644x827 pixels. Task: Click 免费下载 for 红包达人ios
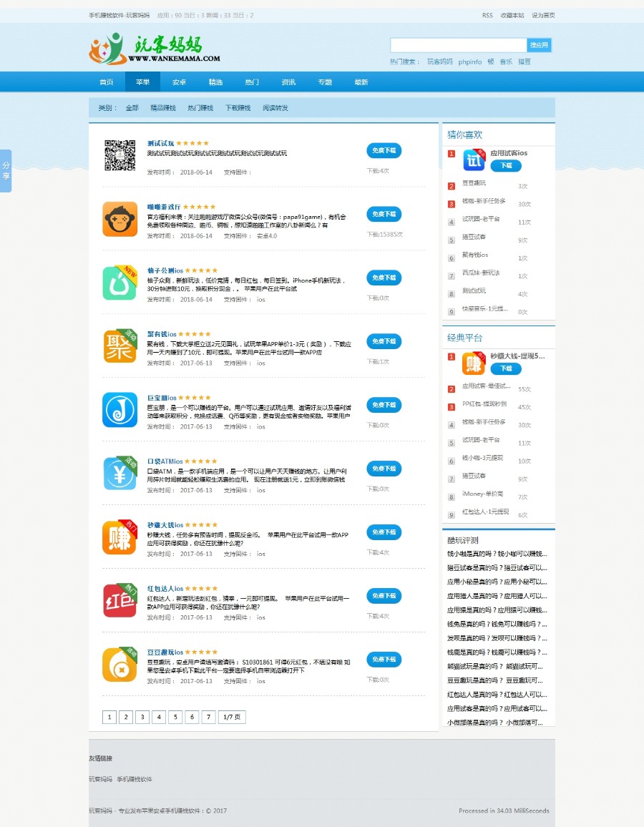(x=384, y=595)
